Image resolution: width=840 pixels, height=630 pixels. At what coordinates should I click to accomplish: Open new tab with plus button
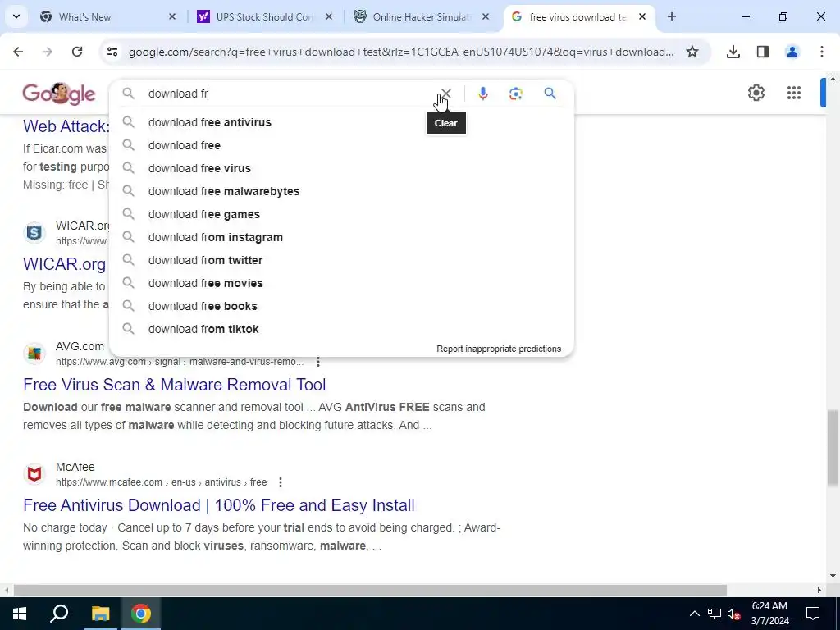click(x=671, y=16)
